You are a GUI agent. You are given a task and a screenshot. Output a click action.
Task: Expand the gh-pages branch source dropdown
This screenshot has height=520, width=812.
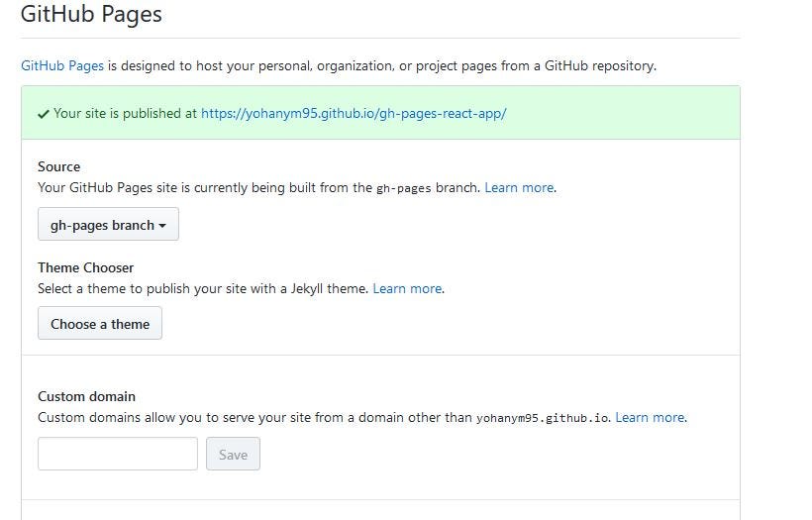(108, 224)
